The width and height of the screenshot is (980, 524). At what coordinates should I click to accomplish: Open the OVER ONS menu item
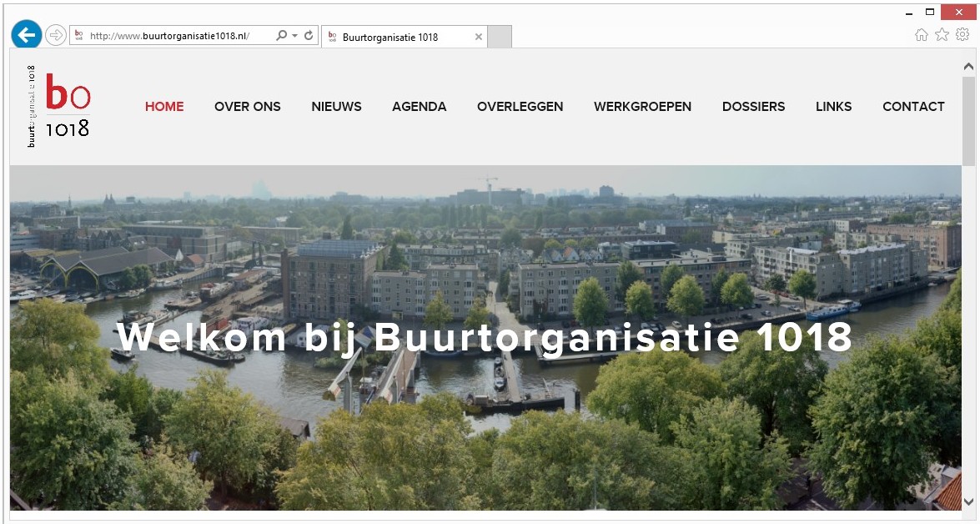[248, 107]
